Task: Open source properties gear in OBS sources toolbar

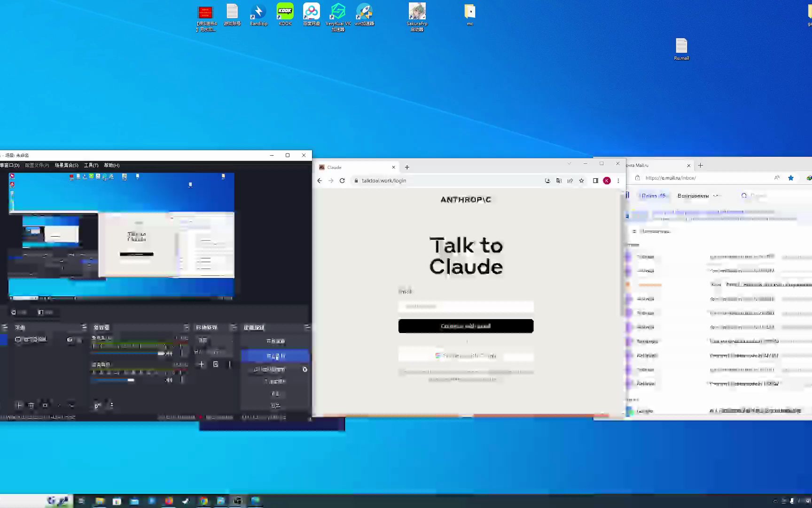Action: coord(45,405)
